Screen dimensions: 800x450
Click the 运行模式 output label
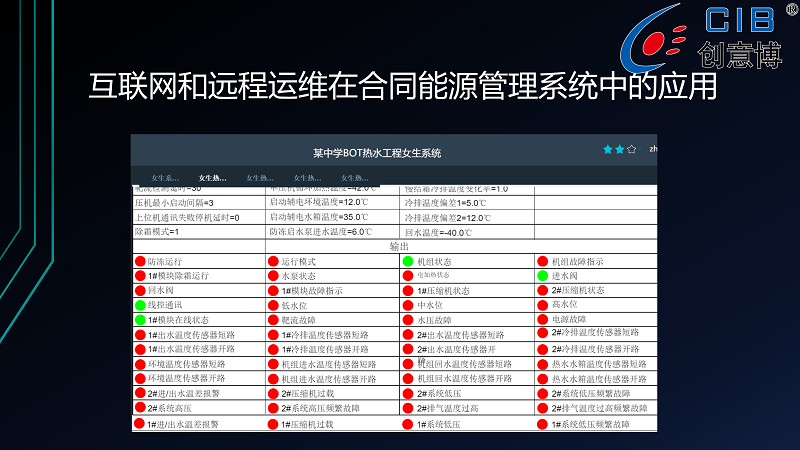point(298,261)
